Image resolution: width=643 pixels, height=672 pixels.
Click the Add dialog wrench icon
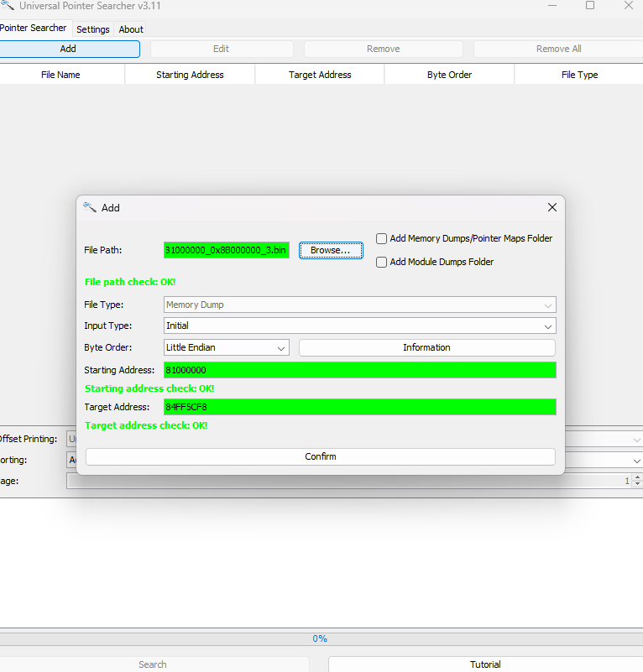pos(90,207)
